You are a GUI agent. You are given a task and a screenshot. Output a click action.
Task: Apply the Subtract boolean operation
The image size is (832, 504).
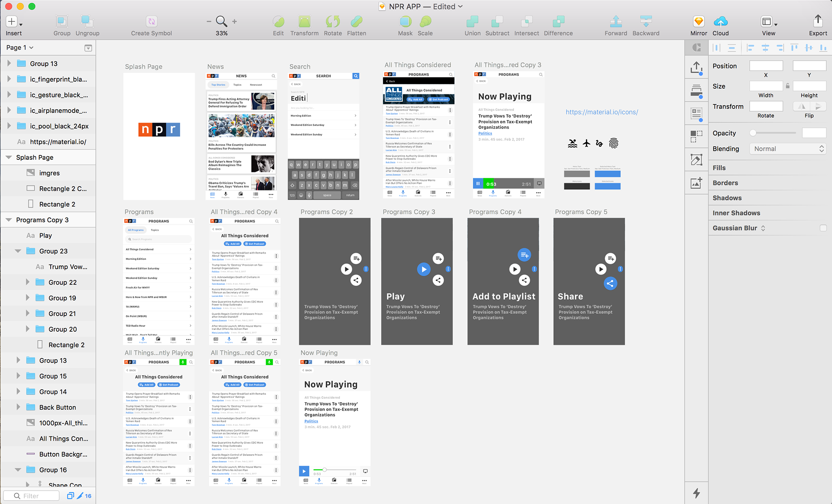(497, 22)
